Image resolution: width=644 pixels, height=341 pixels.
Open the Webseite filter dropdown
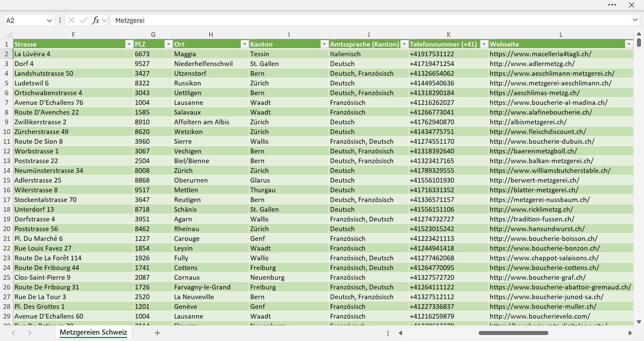[x=629, y=44]
